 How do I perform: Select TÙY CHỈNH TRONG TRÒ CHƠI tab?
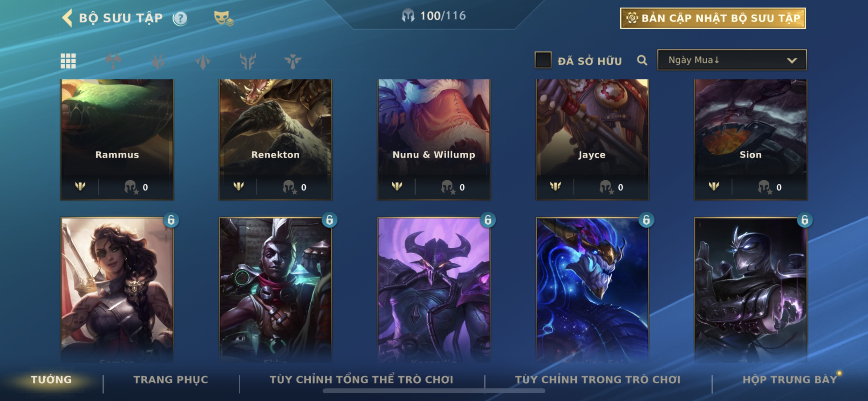pos(598,379)
